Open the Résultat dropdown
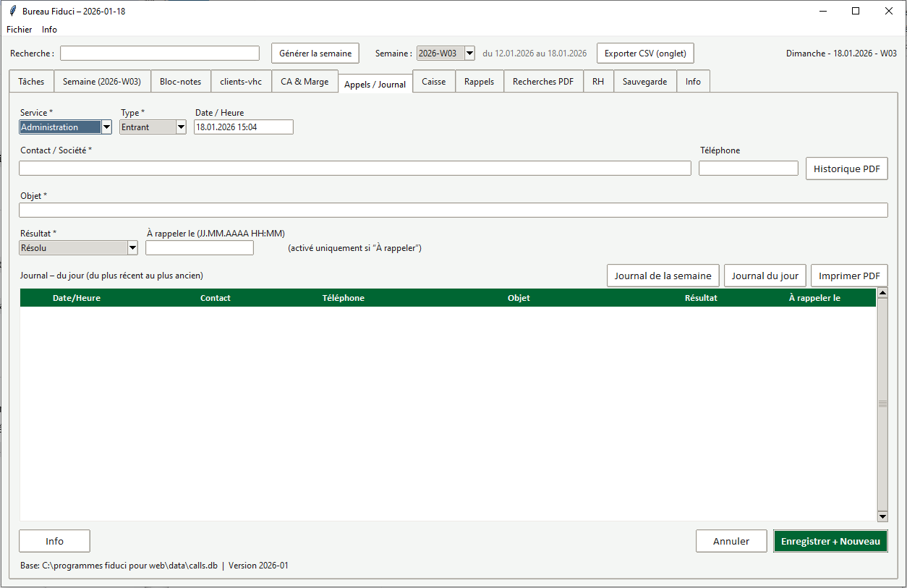Screen dimensions: 907x588 pyautogui.click(x=132, y=248)
